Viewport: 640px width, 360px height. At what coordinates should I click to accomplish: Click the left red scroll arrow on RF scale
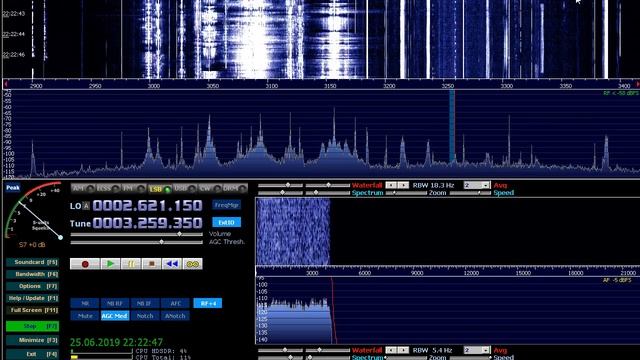(6, 84)
